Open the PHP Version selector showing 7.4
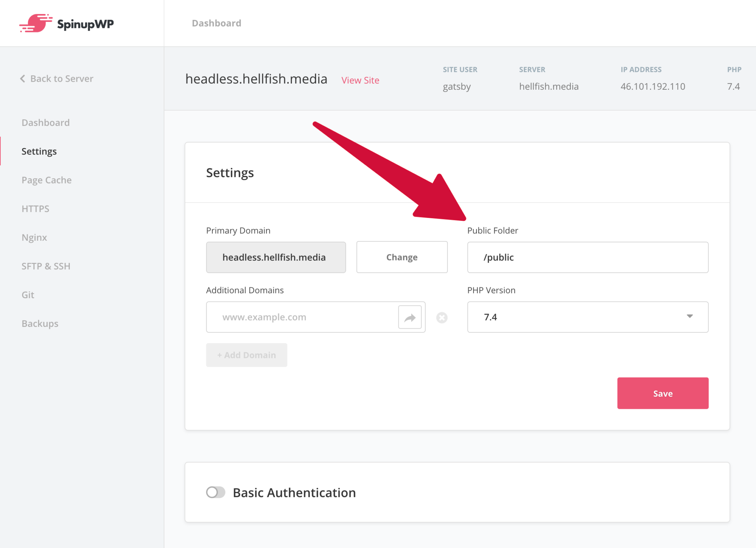 tap(587, 317)
